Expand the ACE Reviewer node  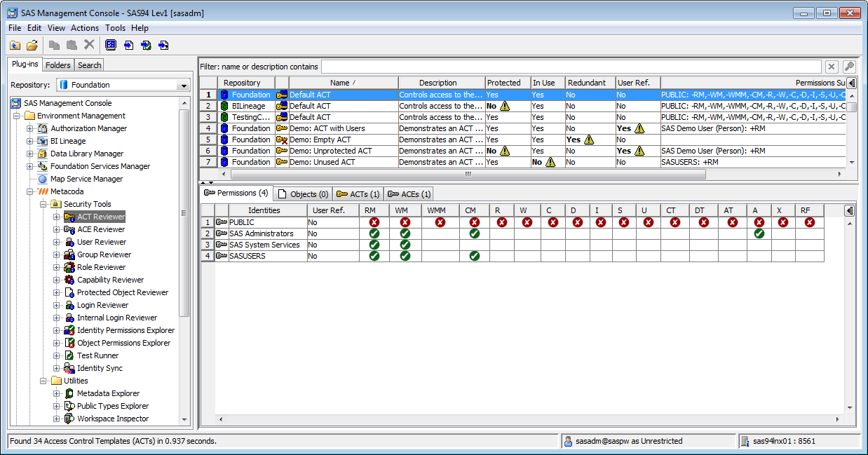coord(57,229)
